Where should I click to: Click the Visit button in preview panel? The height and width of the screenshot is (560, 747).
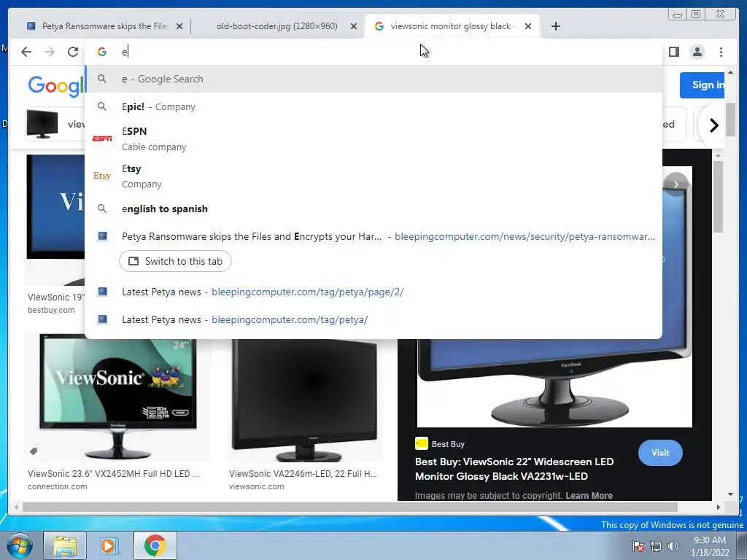(659, 453)
